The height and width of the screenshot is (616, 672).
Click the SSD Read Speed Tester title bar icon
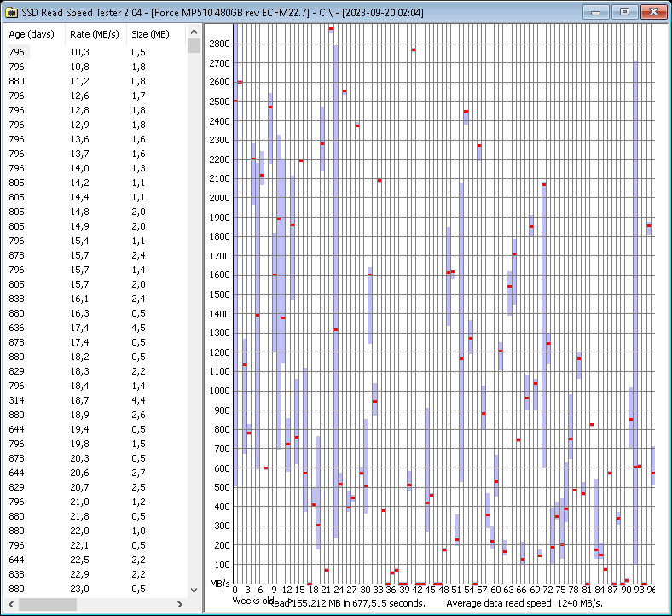coord(11,12)
